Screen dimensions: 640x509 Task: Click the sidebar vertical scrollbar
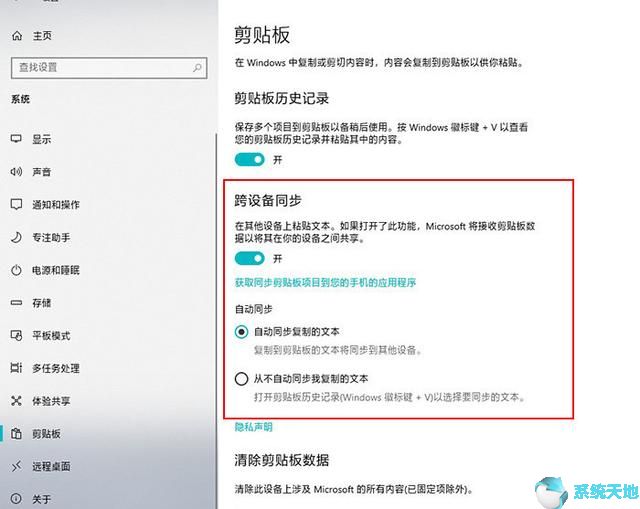point(216,320)
